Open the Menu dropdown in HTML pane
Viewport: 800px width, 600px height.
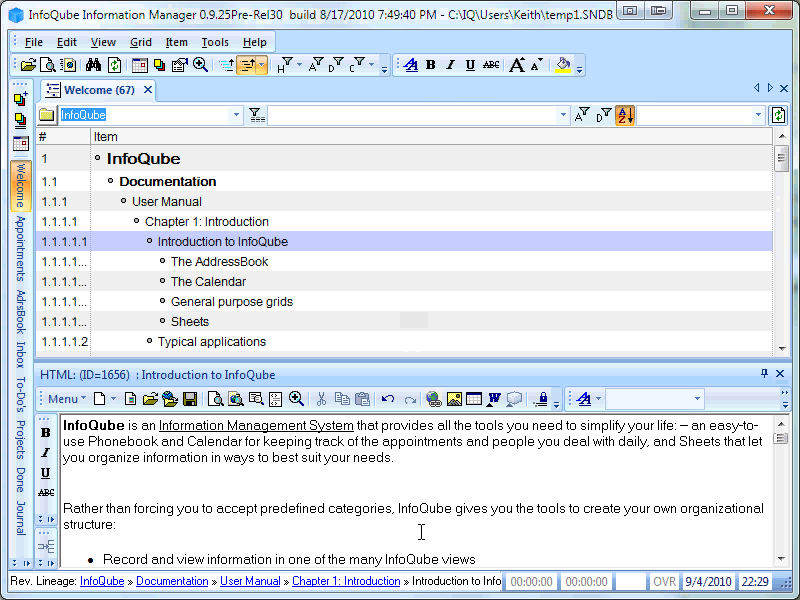coord(67,399)
